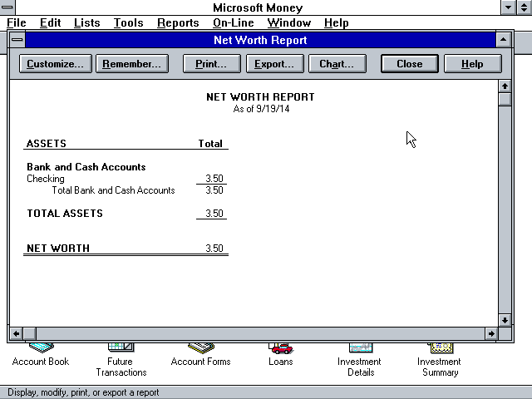Click the Chart... button
The height and width of the screenshot is (399, 532).
(x=337, y=64)
